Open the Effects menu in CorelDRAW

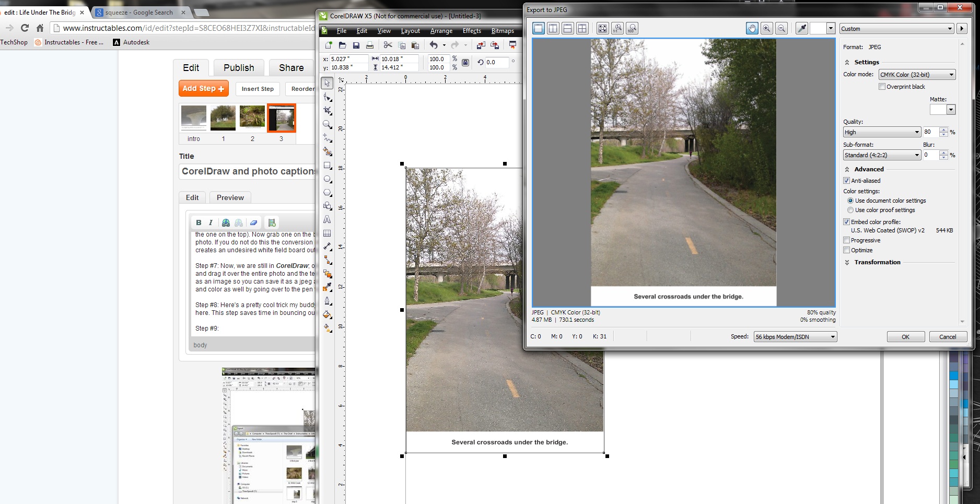click(x=472, y=31)
